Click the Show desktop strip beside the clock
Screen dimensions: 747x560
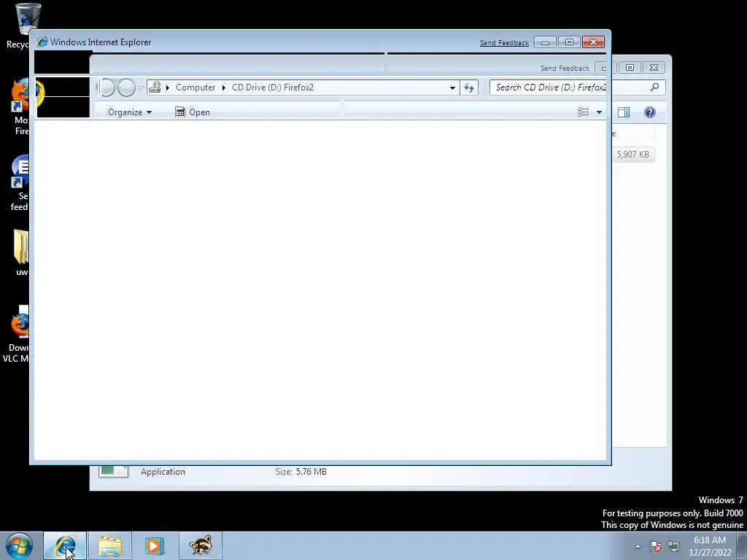(742, 546)
